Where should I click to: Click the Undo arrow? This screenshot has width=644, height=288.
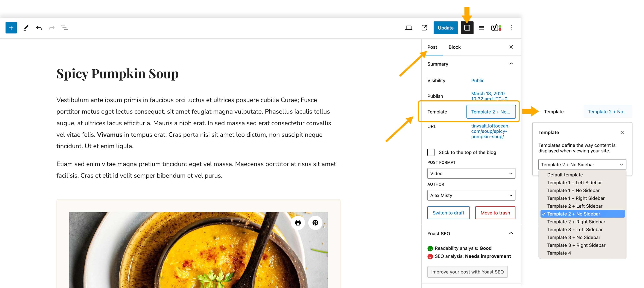click(39, 28)
